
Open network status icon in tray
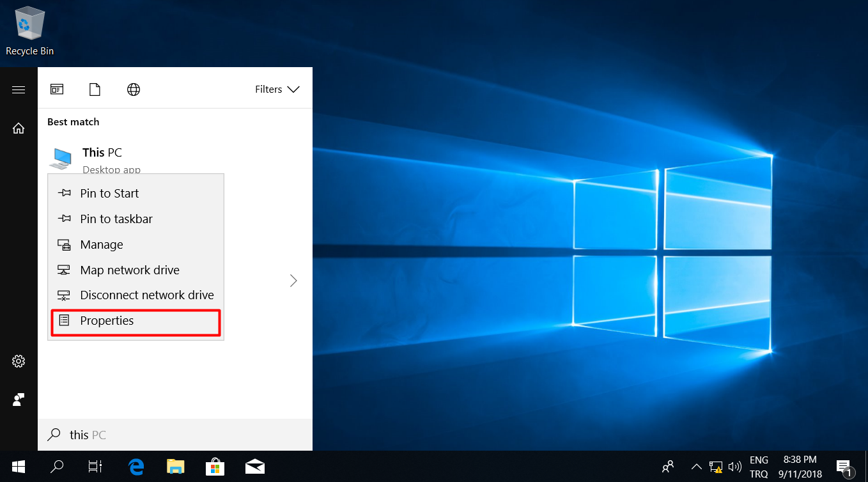(x=716, y=467)
